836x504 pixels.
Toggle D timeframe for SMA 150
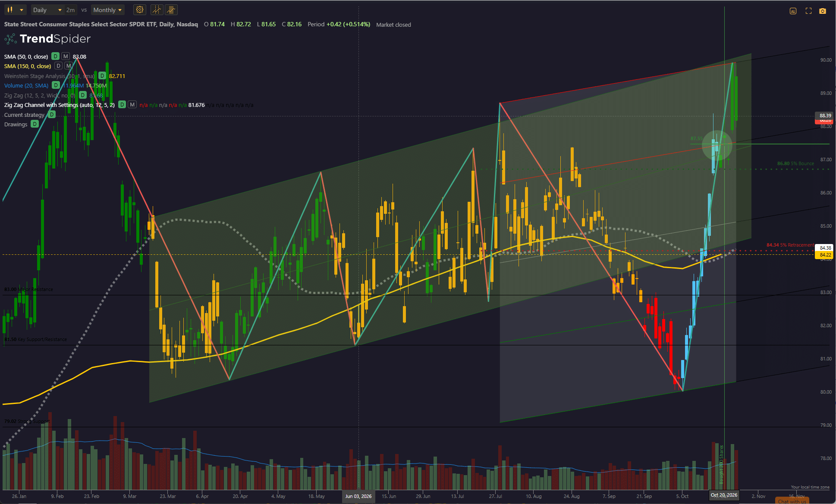click(x=58, y=66)
